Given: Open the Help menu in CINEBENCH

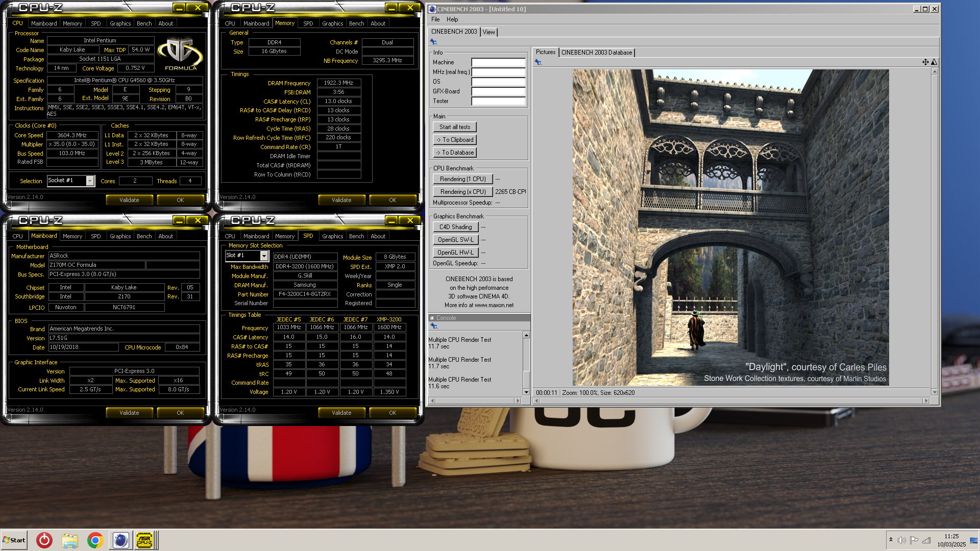Looking at the screenshot, I should tap(452, 19).
